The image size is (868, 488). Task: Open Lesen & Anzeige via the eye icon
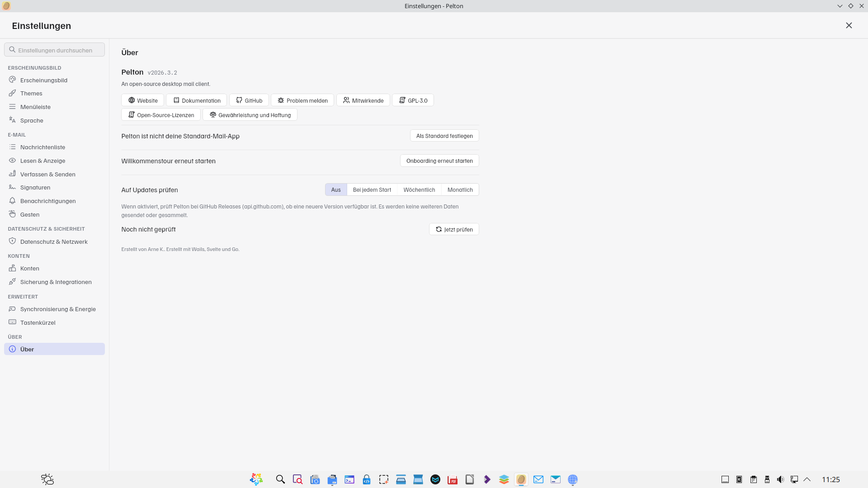click(12, 161)
